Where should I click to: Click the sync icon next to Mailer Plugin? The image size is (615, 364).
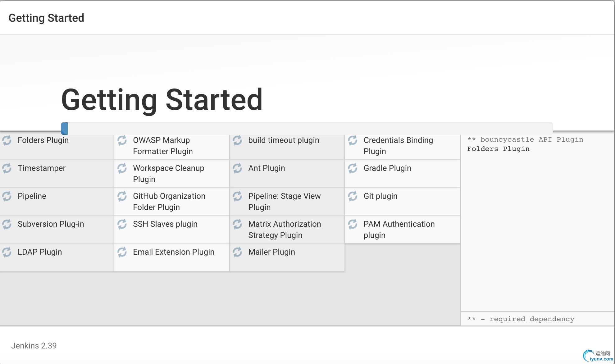click(237, 252)
